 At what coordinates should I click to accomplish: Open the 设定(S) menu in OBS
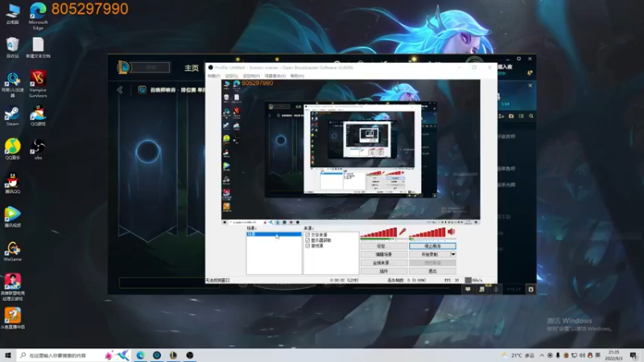(x=232, y=76)
